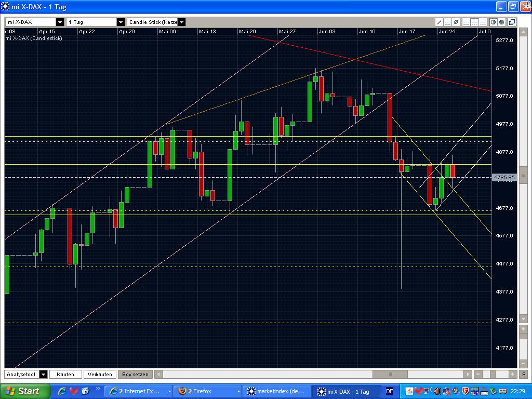Screen dimensions: 532x399
Task: Choose the line style with solid bottom line
Action: coord(466,22)
